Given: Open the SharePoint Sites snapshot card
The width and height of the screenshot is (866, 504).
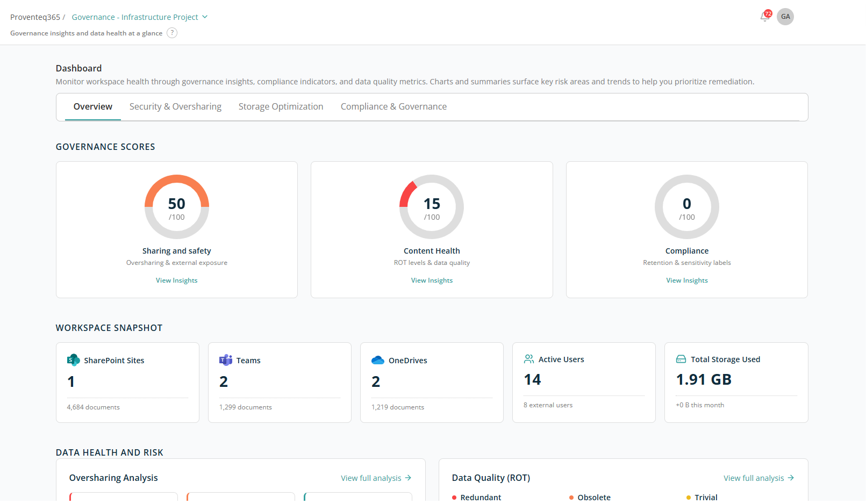Looking at the screenshot, I should click(127, 383).
